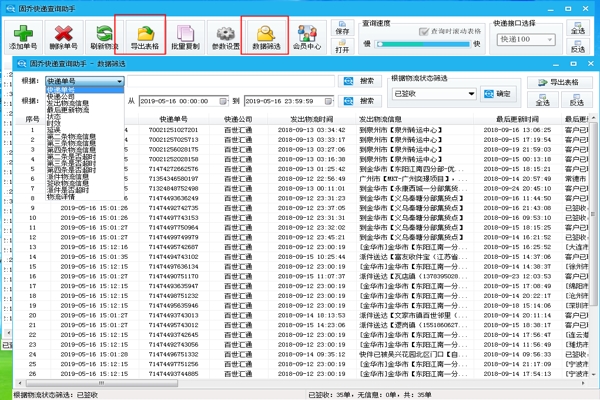Click the 打开 open file button
600x400 pixels.
[x=342, y=46]
